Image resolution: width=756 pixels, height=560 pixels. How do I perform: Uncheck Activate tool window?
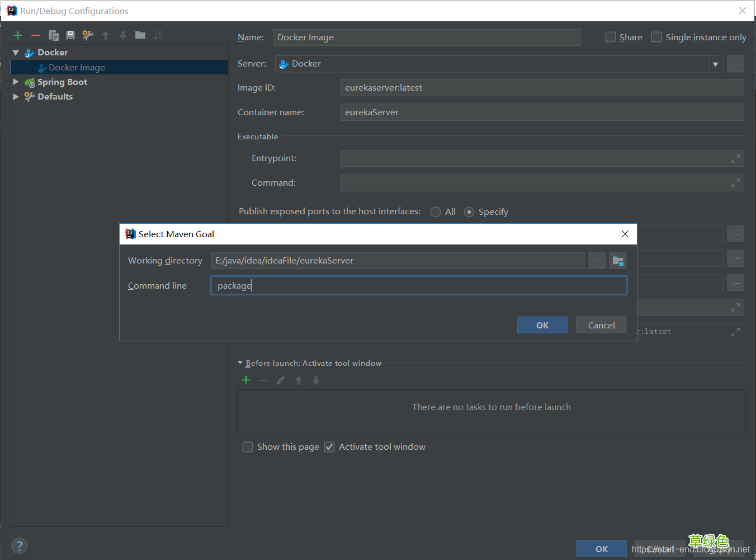(x=329, y=447)
